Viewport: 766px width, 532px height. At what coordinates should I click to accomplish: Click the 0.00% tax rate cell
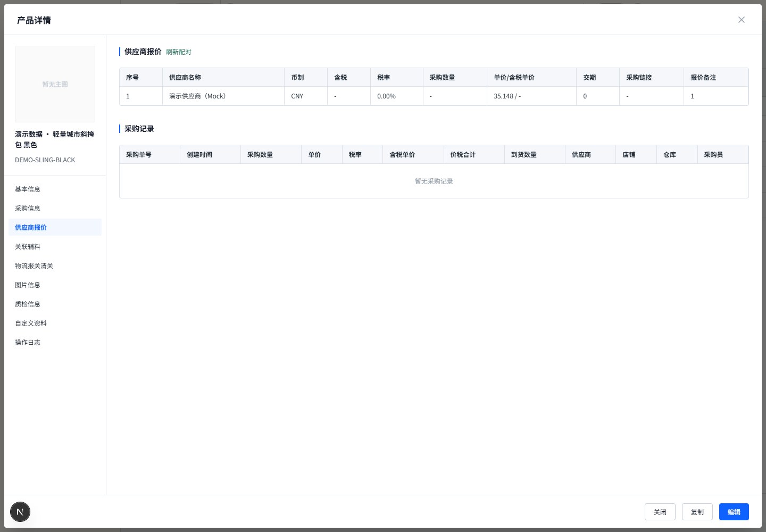(397, 96)
